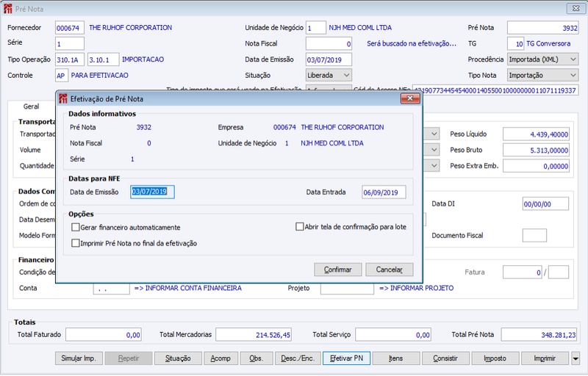Open the arrow menu next to Imprimir
The width and height of the screenshot is (588, 376).
tap(576, 358)
